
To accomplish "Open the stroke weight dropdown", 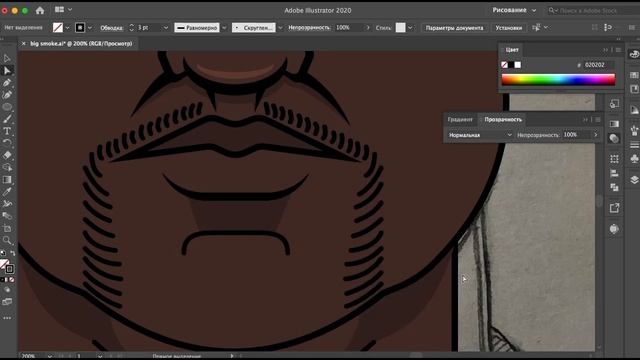I will [166, 28].
